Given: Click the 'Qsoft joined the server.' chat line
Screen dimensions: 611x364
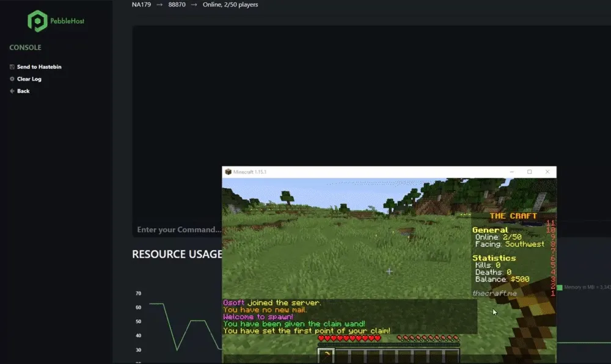Looking at the screenshot, I should coord(272,303).
